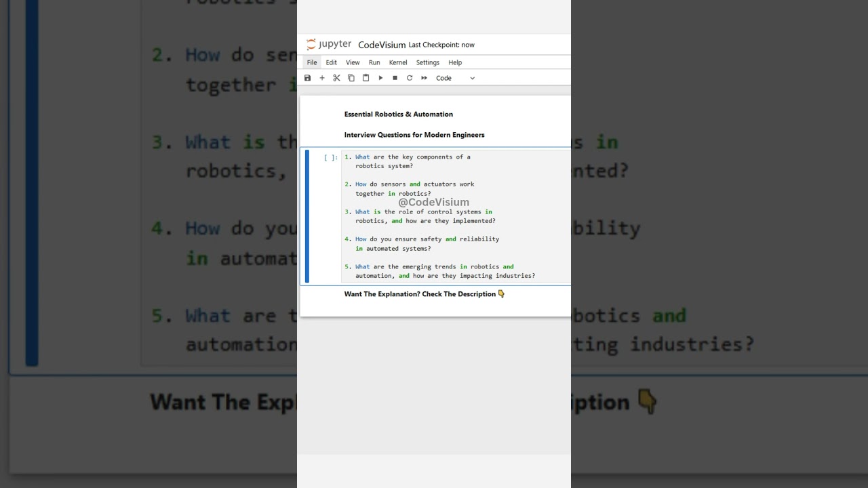Run the selected cell

(x=380, y=78)
